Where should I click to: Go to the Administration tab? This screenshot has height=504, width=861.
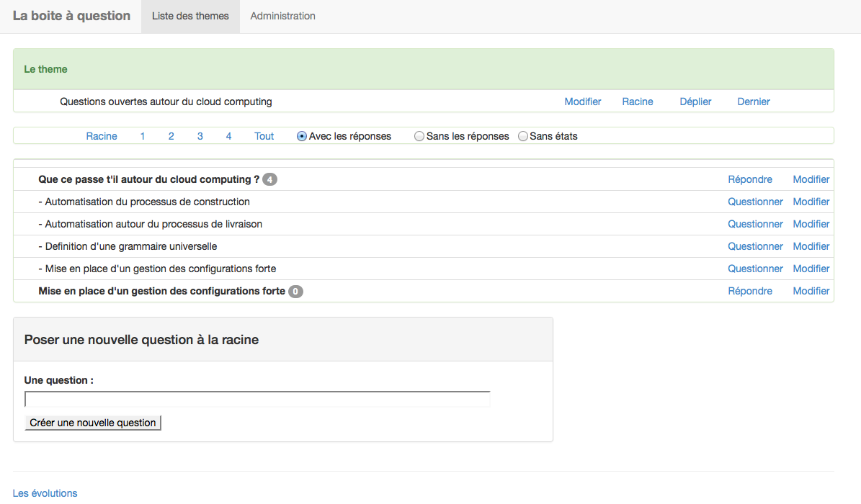point(282,16)
